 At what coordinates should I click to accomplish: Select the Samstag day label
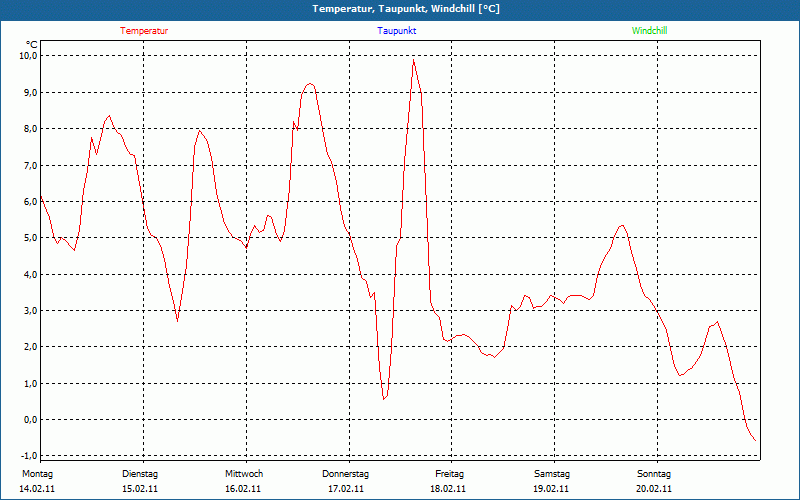tap(552, 474)
